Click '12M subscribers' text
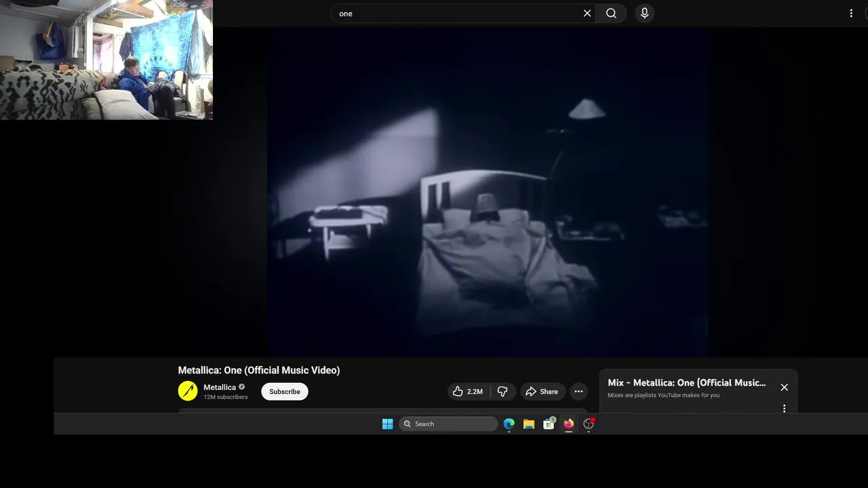Image resolution: width=868 pixels, height=488 pixels. pyautogui.click(x=226, y=397)
